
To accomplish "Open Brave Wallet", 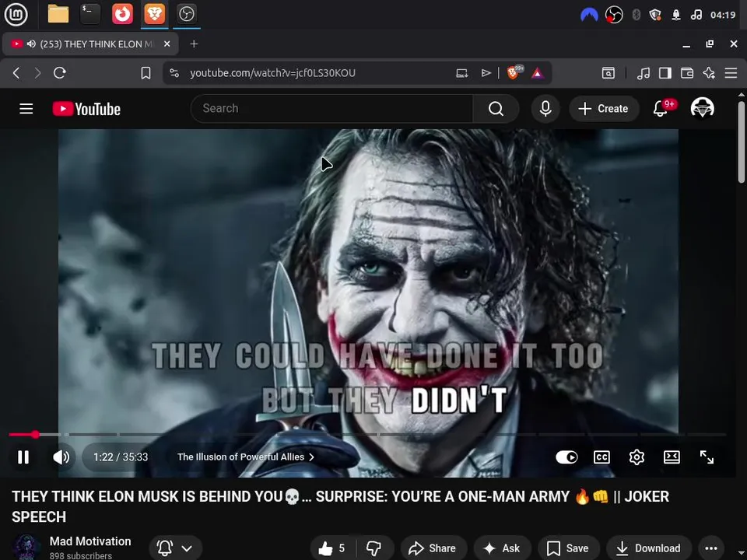I will pyautogui.click(x=687, y=73).
